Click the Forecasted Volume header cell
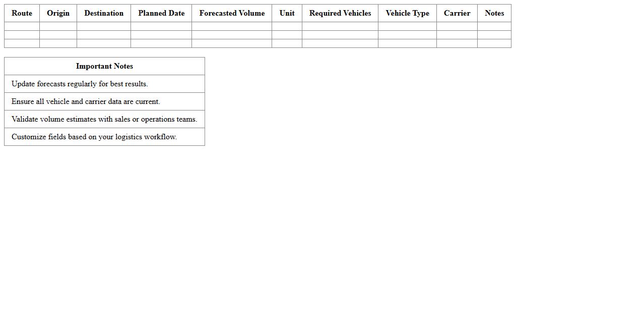 point(232,13)
